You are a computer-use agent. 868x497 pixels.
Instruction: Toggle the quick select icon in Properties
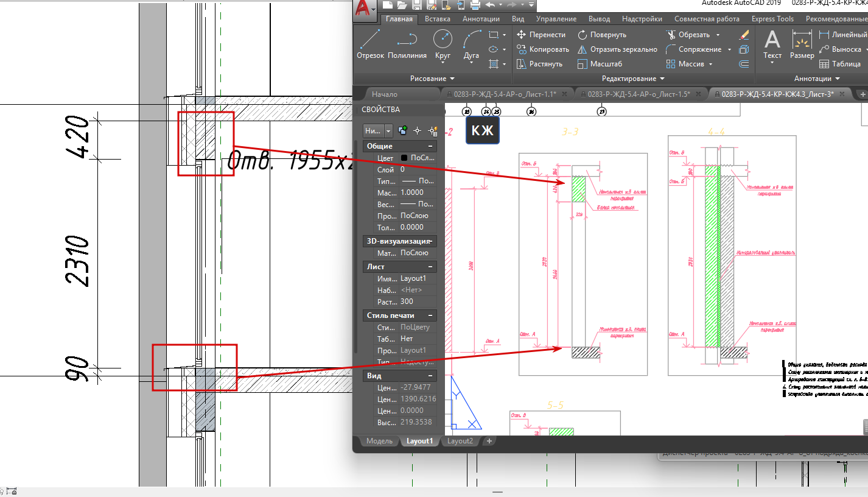point(433,130)
